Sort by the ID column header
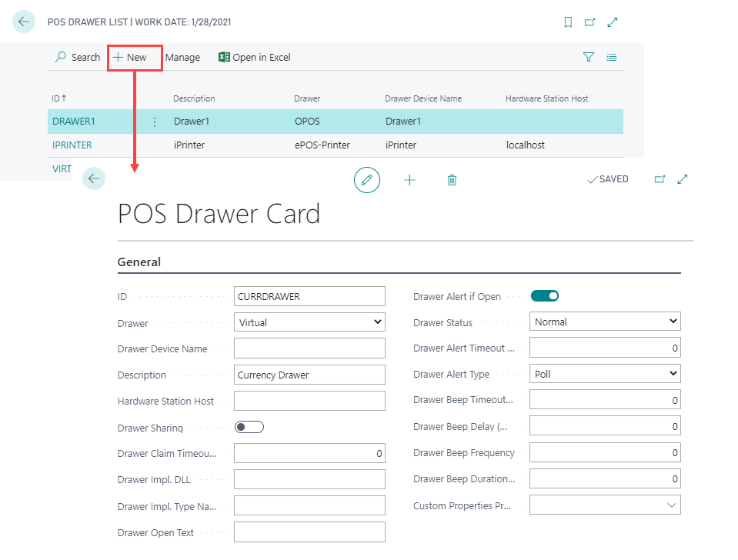The image size is (738, 560). (x=58, y=98)
